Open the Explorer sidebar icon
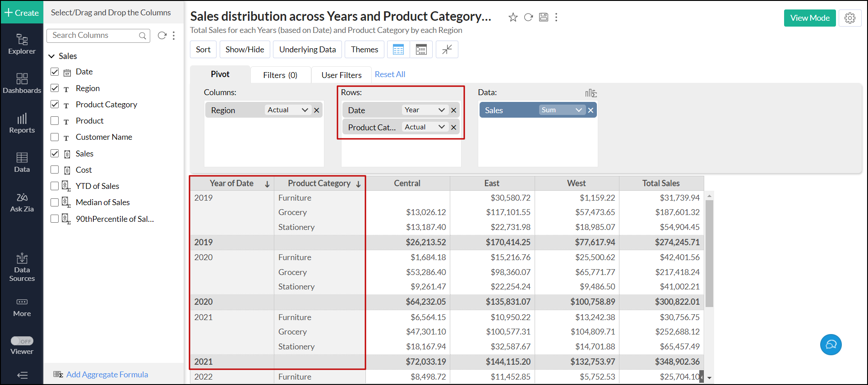 coord(22,44)
